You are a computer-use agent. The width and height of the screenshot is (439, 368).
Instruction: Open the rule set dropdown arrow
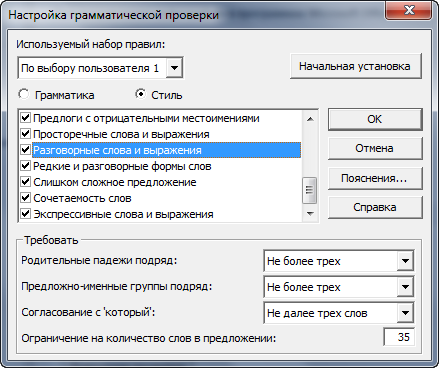[x=174, y=68]
